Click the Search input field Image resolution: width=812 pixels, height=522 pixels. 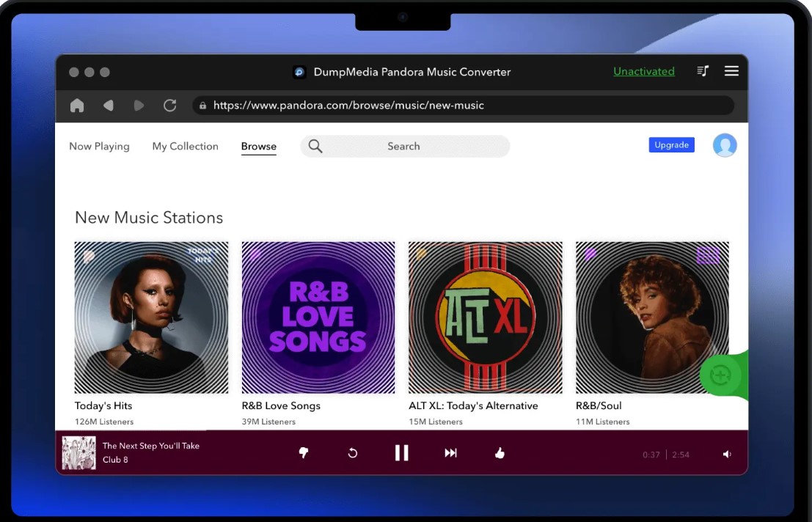[x=405, y=147]
